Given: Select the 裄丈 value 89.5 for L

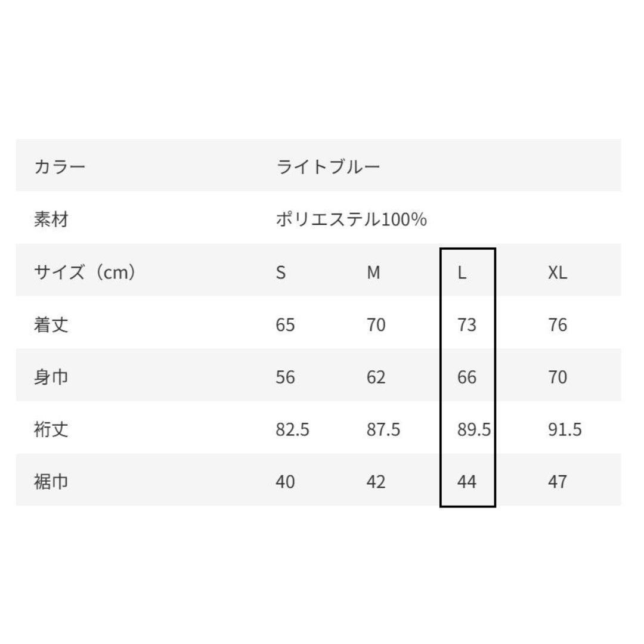Looking at the screenshot, I should 474,429.
